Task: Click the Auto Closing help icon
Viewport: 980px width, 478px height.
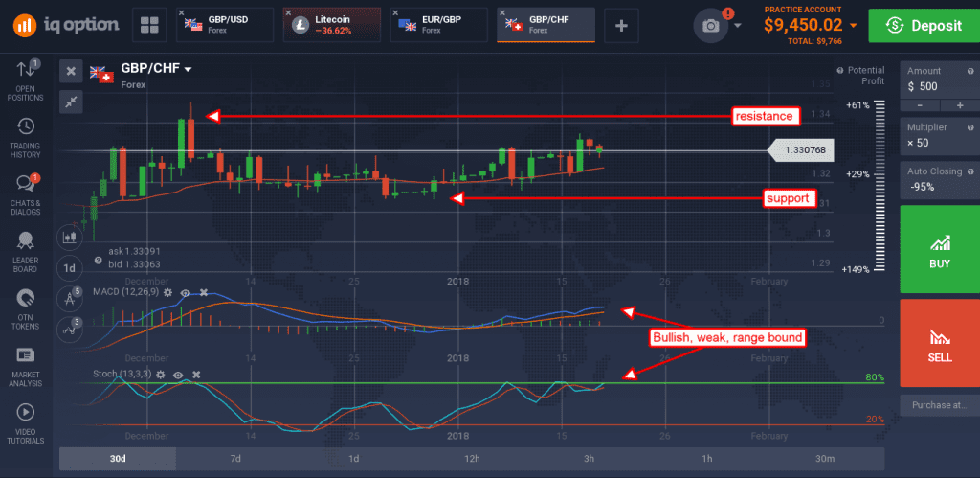Action: [x=970, y=171]
